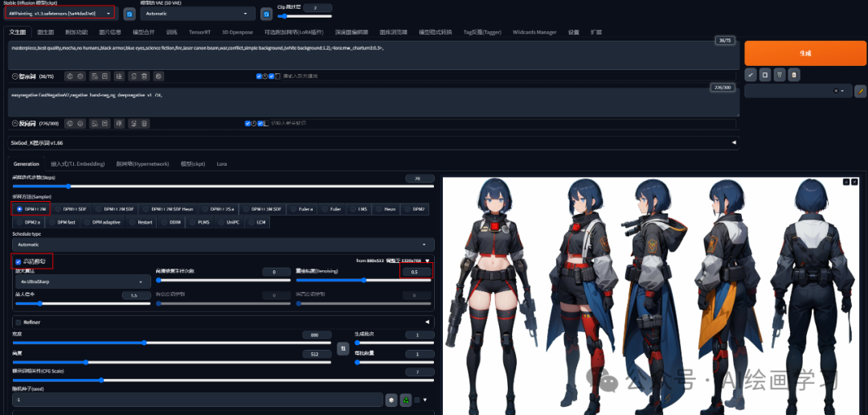Toggle first checkbox in negative prompt toolbar
This screenshot has height=415, width=868.
(248, 123)
